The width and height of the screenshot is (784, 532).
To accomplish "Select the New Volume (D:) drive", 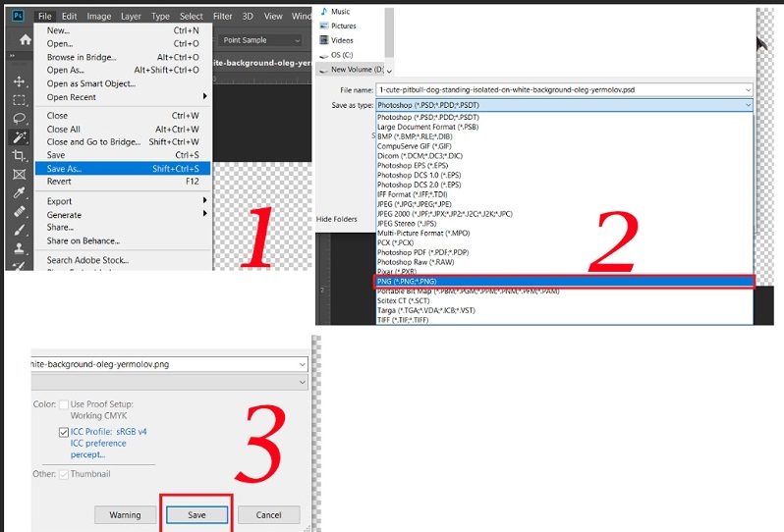I will 351,70.
